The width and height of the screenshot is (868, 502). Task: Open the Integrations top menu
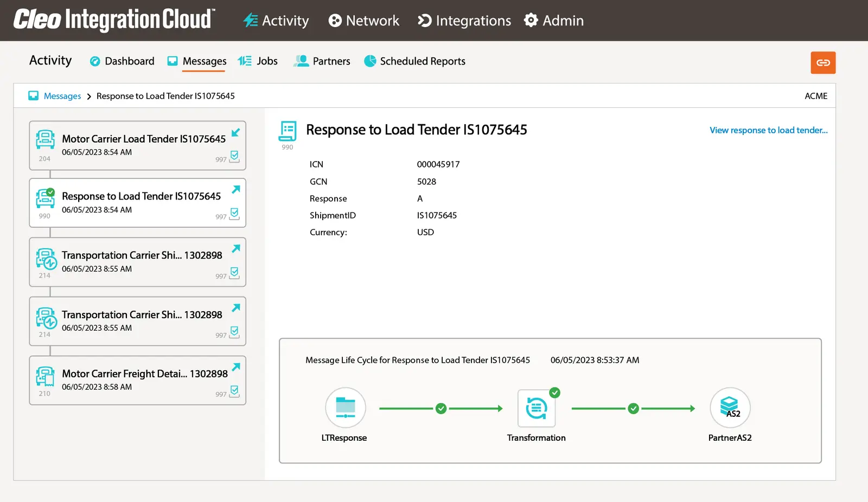464,21
